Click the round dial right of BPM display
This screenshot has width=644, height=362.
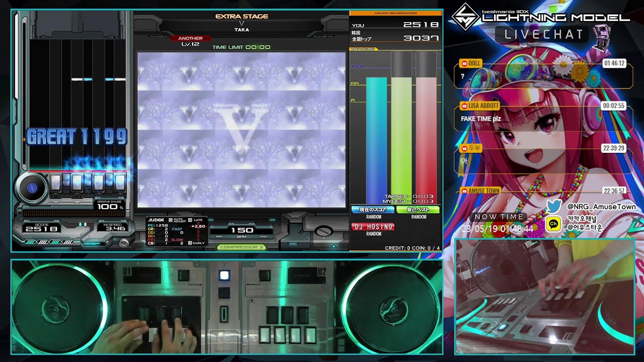pos(324,232)
